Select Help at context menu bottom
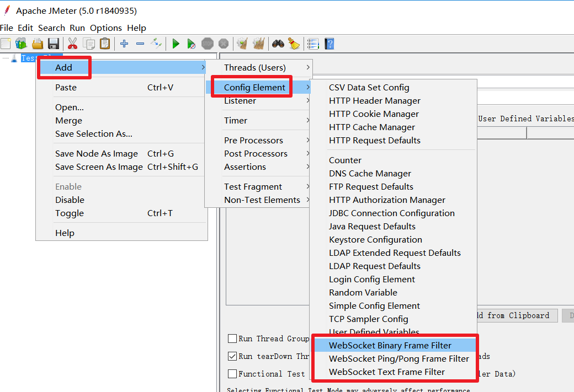Viewport: 574px width, 392px height. pos(121,233)
